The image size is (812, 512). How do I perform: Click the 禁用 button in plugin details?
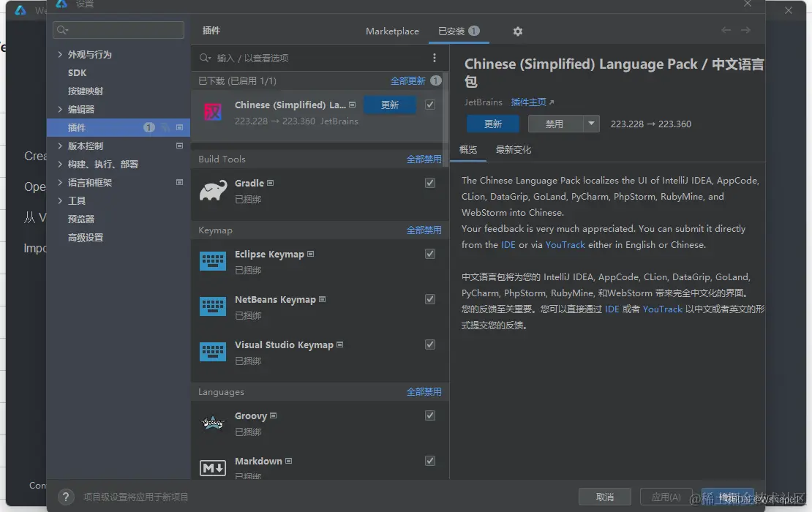pos(556,124)
